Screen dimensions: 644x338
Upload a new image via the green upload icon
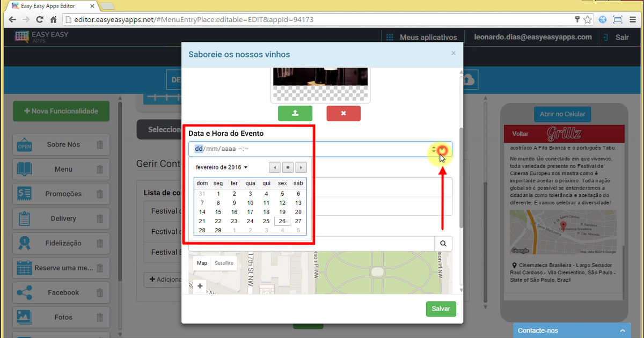coord(295,113)
